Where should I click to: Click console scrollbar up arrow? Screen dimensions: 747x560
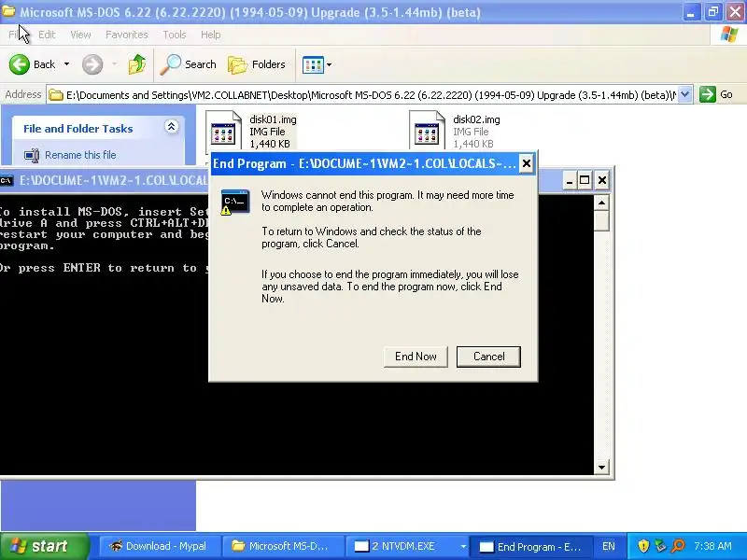coord(601,203)
